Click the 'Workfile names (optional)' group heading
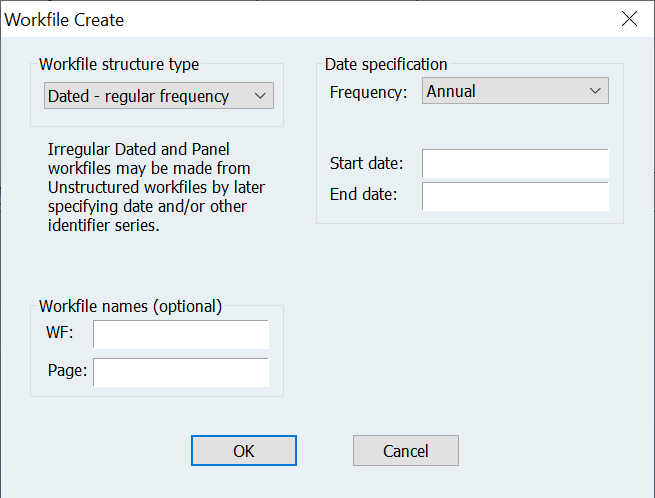The image size is (655, 498). tap(130, 306)
